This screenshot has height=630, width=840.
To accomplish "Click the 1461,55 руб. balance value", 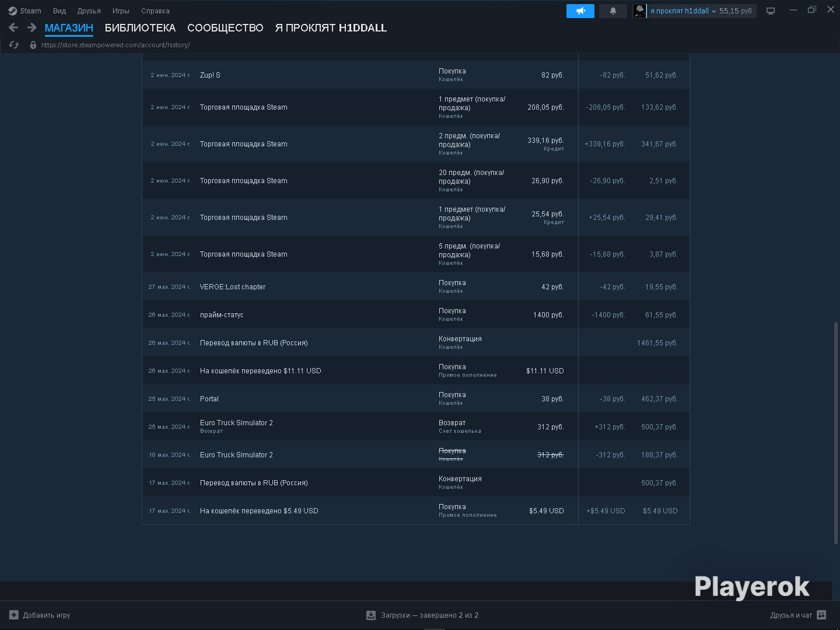I will coord(657,343).
